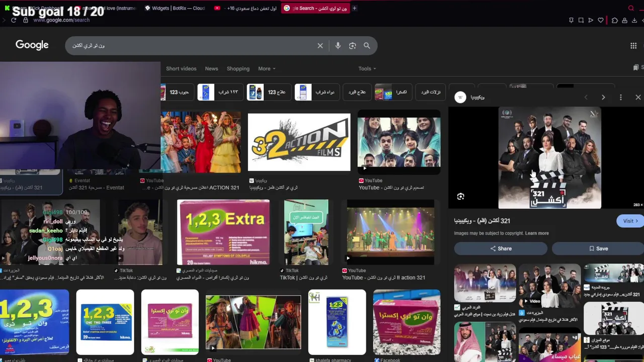Click the snapshot capture icon in the browser toolbar
Screen dimensions: 644x362
581,20
